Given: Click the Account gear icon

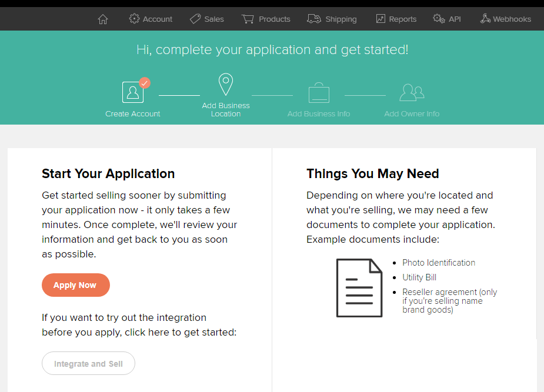Looking at the screenshot, I should point(134,19).
